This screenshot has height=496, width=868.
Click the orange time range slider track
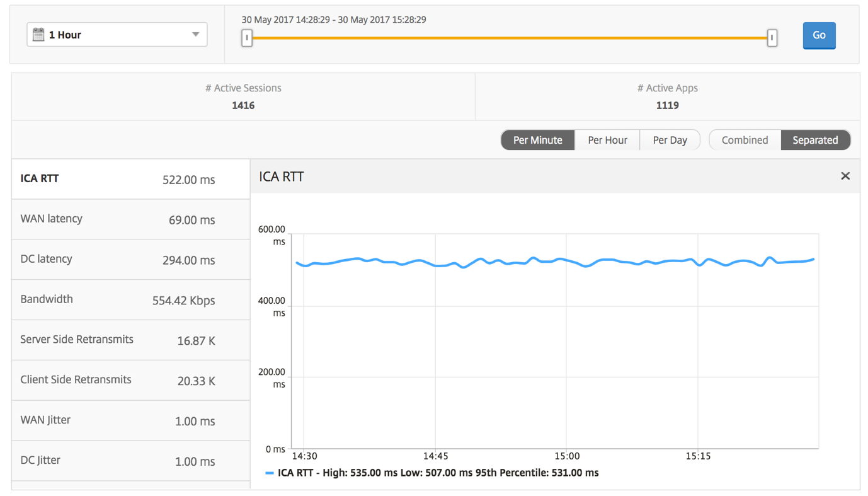tap(509, 38)
